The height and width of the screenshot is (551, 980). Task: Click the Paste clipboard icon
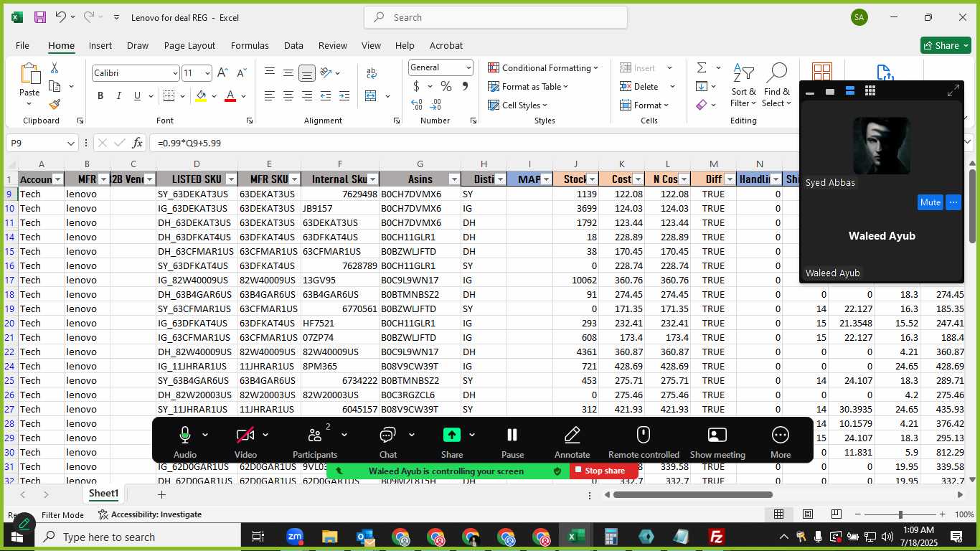pos(29,74)
